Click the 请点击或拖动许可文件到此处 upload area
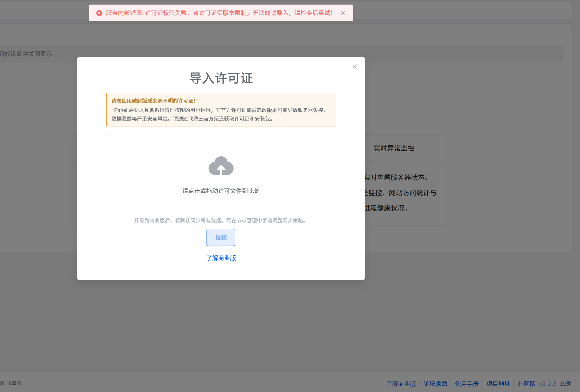Viewport: 580px width, 392px height. 221,173
